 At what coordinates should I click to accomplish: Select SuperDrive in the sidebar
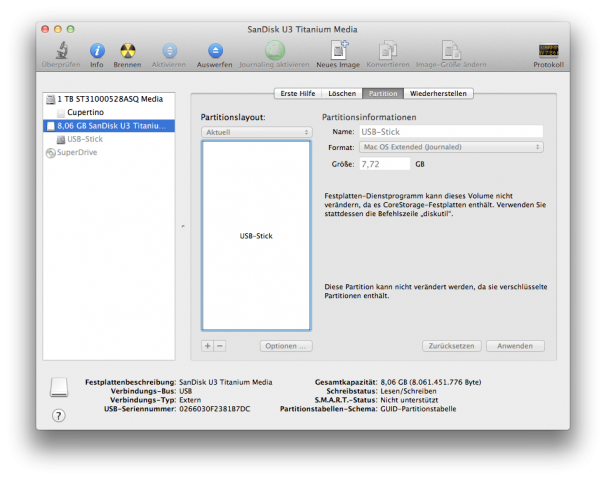(109, 152)
